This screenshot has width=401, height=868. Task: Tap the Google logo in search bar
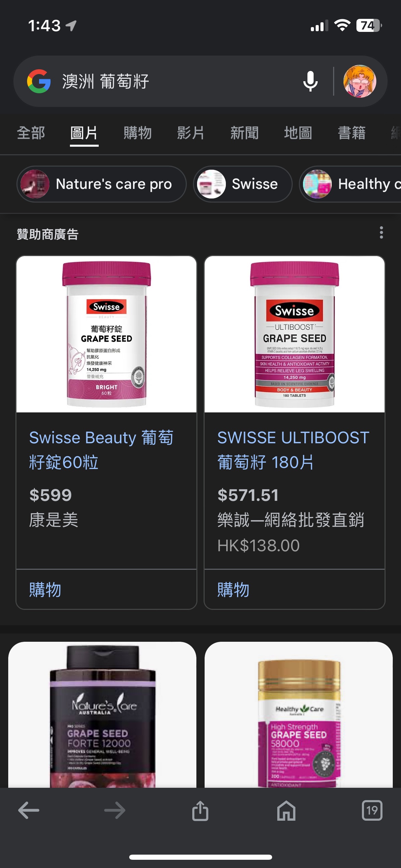coord(39,82)
